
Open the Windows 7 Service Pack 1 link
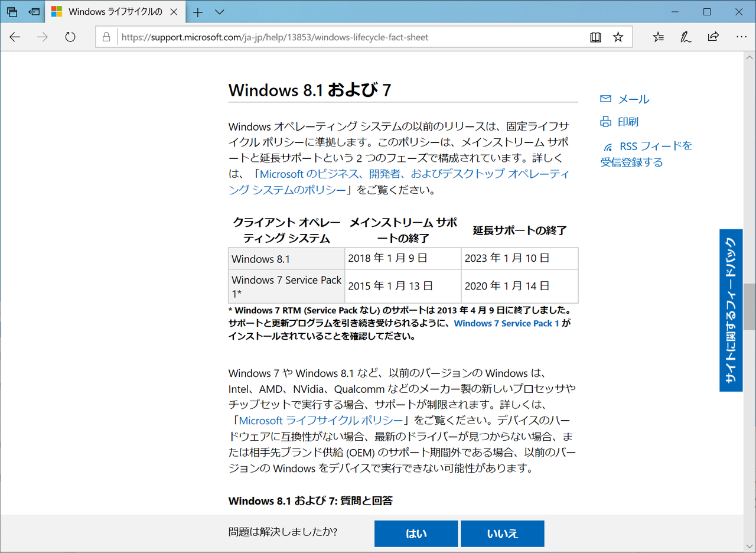point(506,323)
